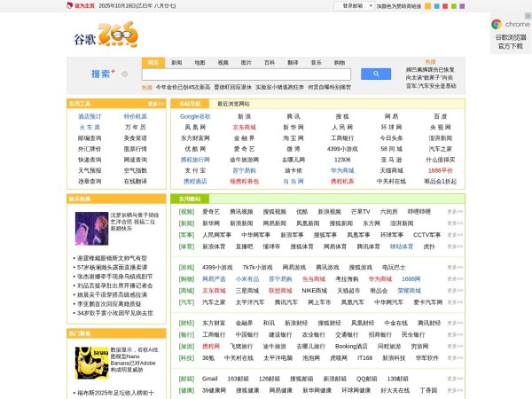Screen dimensions: 532x399
Task: Select the 网页 search tab
Action: (x=153, y=62)
